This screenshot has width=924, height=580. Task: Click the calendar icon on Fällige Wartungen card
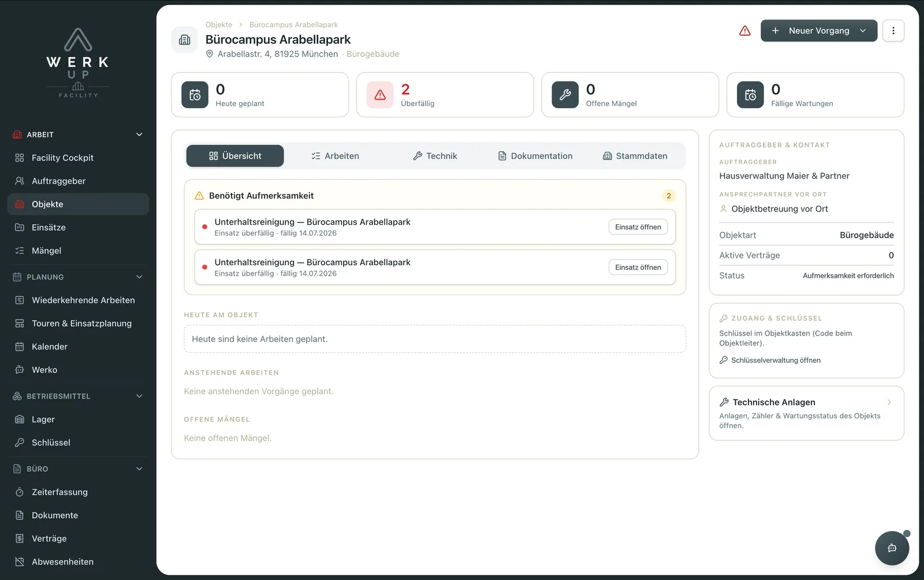click(x=750, y=95)
